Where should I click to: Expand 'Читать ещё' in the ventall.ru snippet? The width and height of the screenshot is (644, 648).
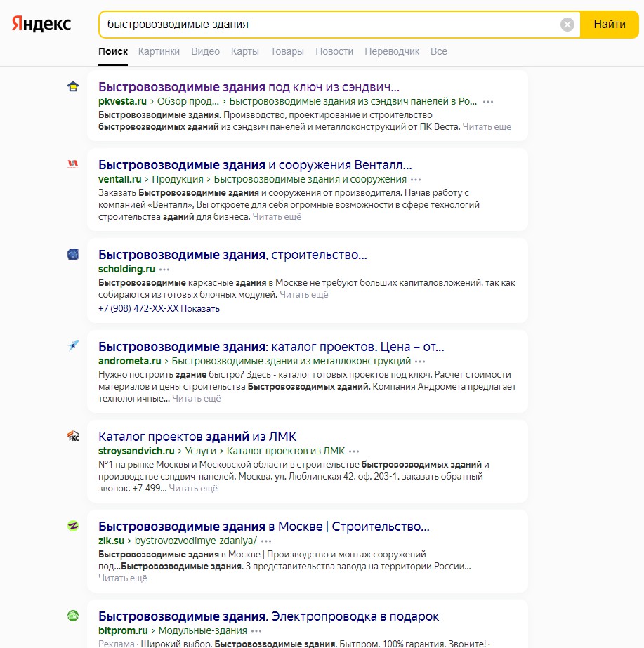[277, 216]
